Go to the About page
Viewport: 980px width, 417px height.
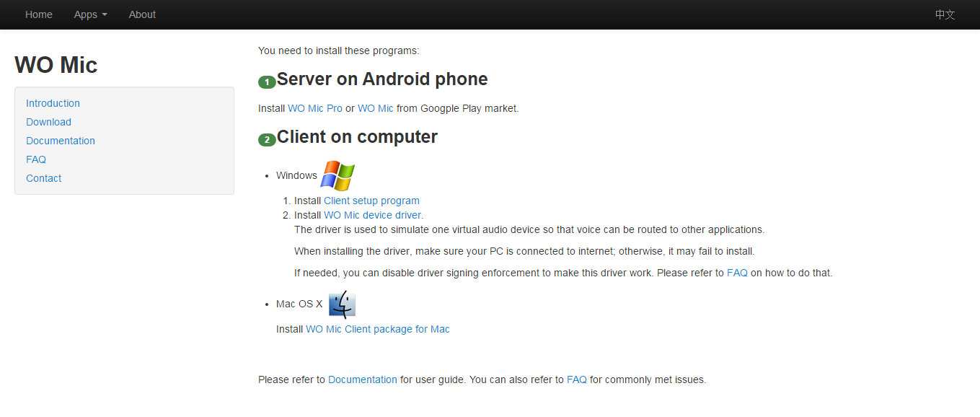(142, 14)
